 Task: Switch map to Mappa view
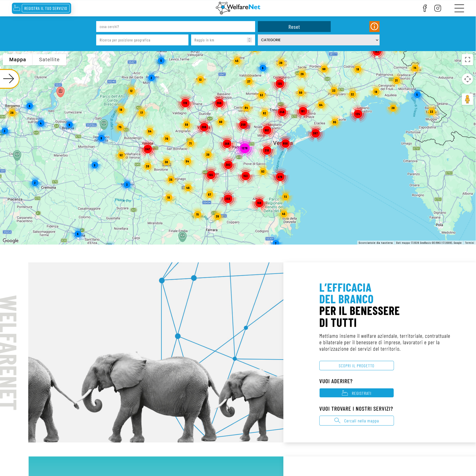click(18, 59)
